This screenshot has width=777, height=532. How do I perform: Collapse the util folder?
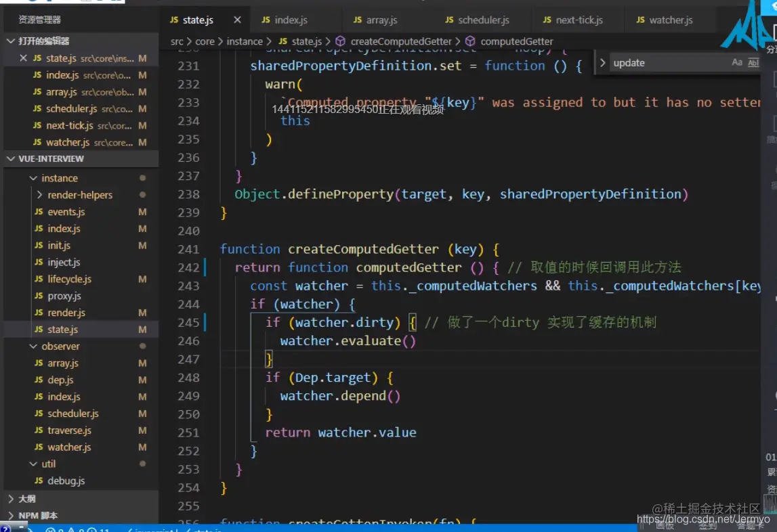pos(33,464)
